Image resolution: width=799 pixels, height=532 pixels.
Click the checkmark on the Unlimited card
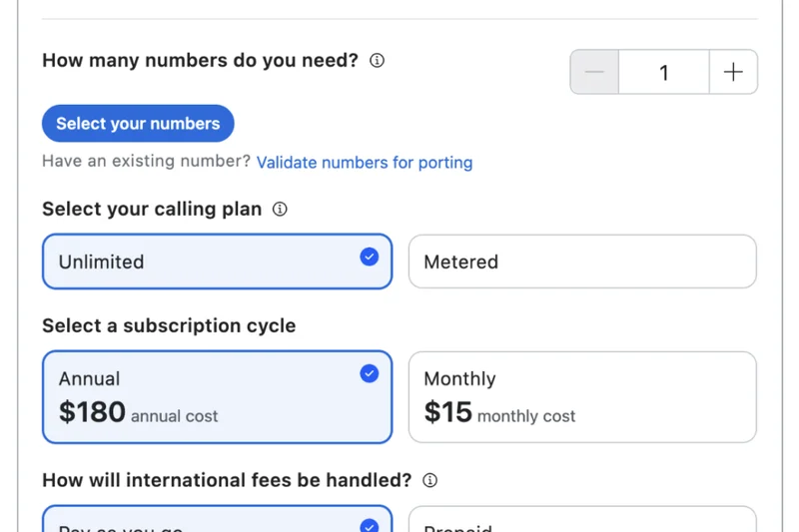tap(370, 257)
